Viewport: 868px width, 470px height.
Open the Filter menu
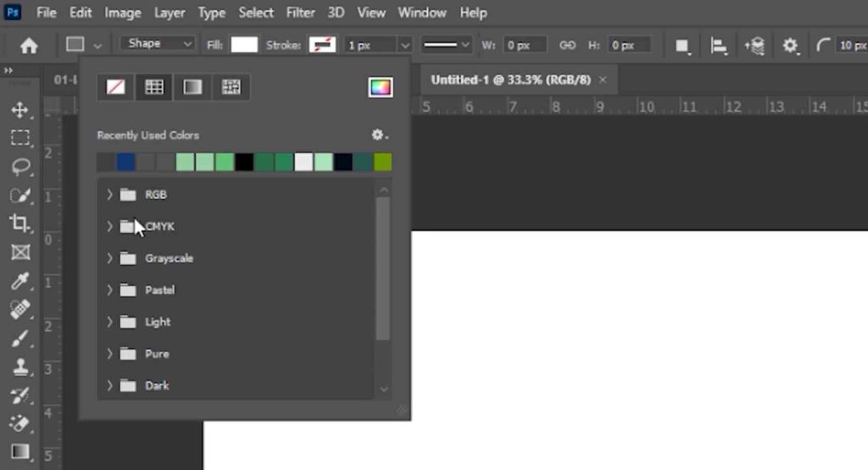[301, 13]
